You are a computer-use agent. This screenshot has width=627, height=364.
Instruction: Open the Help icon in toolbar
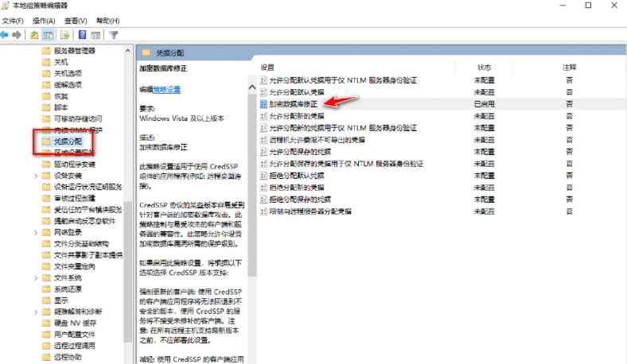(x=83, y=35)
